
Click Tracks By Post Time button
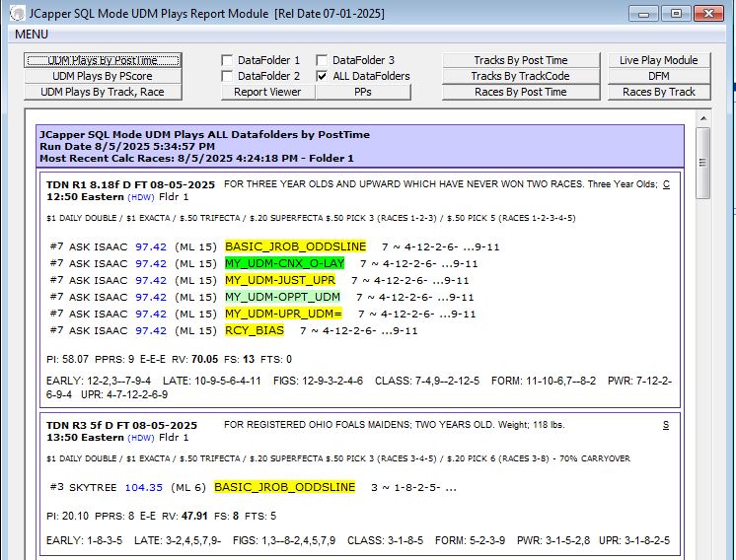pos(521,60)
